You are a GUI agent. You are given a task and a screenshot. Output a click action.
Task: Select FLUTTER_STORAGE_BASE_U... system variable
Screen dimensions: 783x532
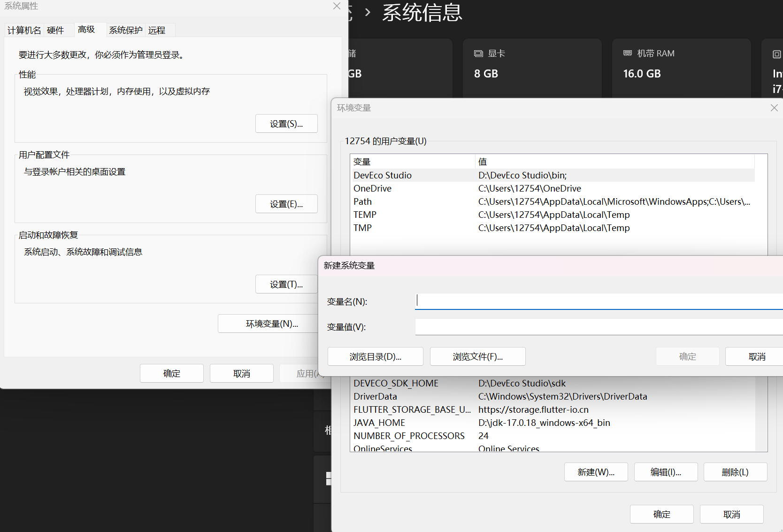click(x=553, y=409)
